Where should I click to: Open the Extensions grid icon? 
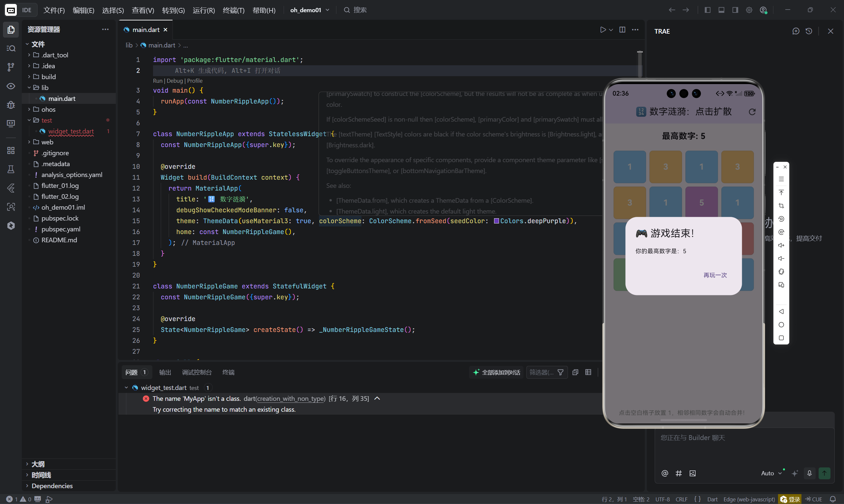(x=11, y=150)
